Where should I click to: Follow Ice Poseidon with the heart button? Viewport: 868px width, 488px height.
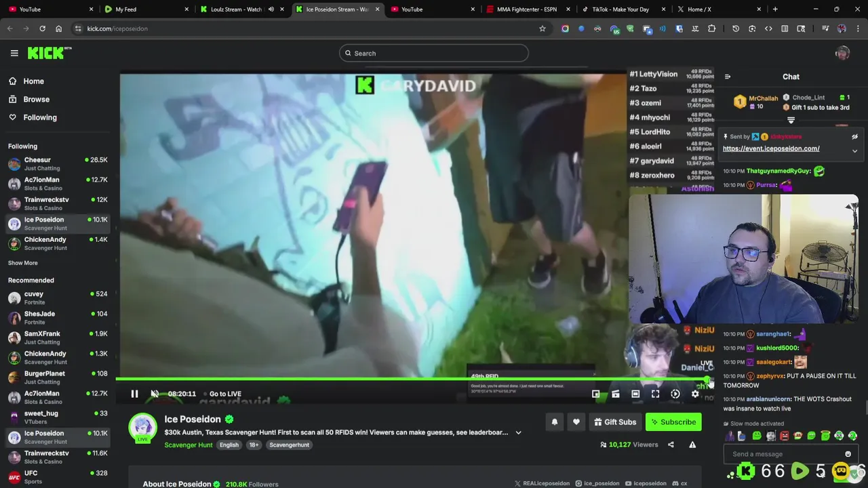pyautogui.click(x=576, y=422)
